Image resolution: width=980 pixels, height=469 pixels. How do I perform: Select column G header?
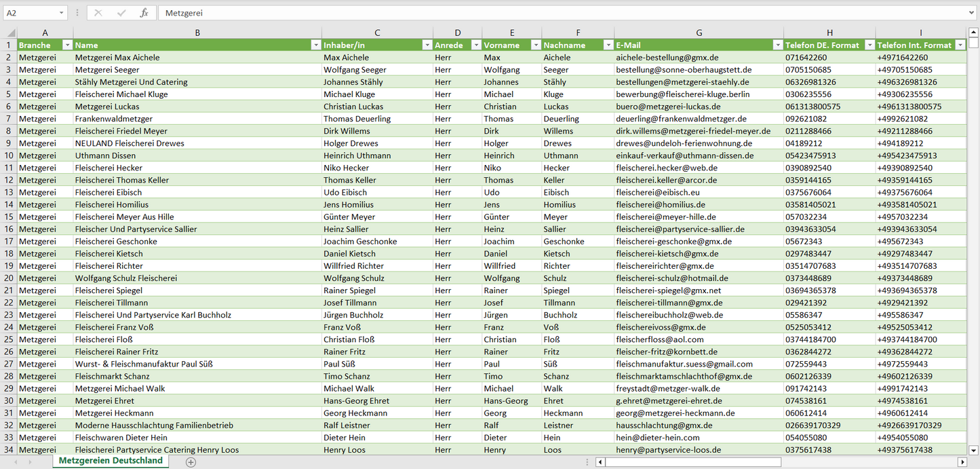pyautogui.click(x=699, y=33)
